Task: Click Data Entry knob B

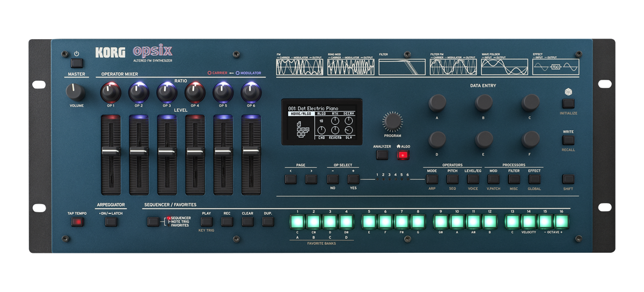Action: (x=484, y=102)
